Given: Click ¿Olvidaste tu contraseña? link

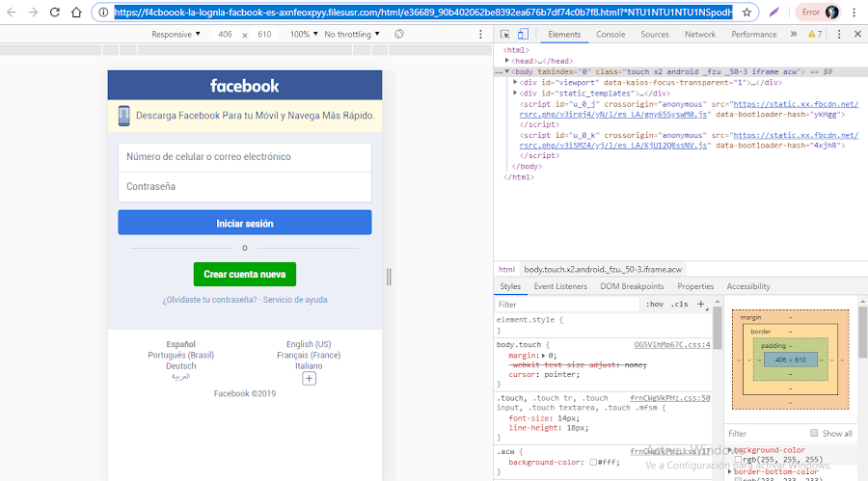Looking at the screenshot, I should tap(209, 300).
